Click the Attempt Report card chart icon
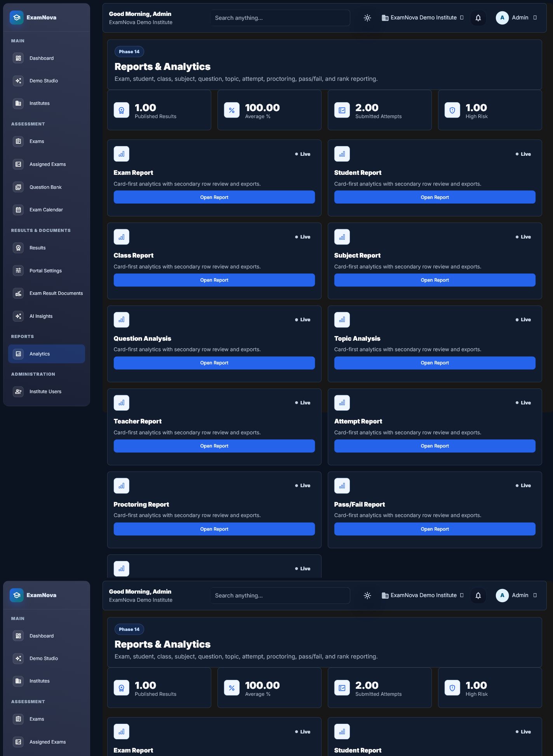The height and width of the screenshot is (756, 553). coord(342,403)
